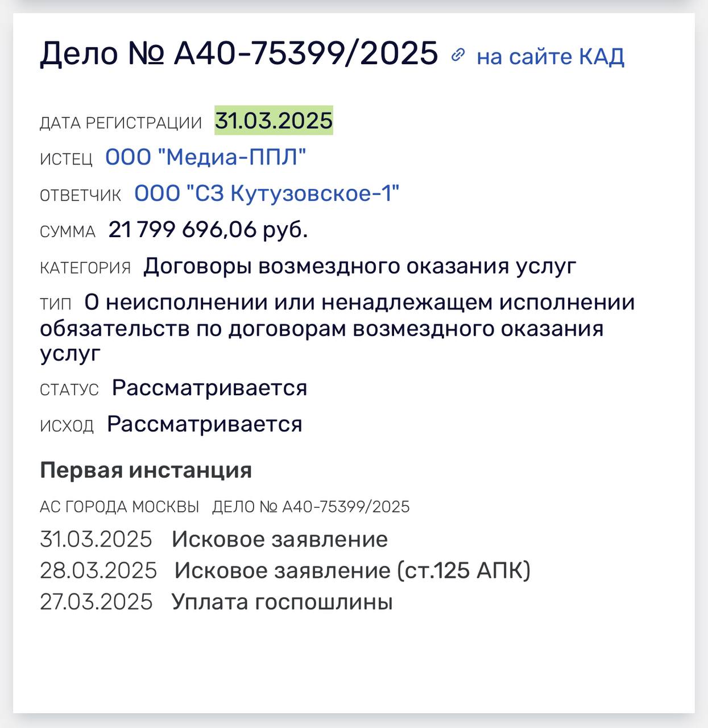Click the Рассматривается value next to ИСХОД
Viewport: 708px width, 728px height.
click(x=205, y=424)
